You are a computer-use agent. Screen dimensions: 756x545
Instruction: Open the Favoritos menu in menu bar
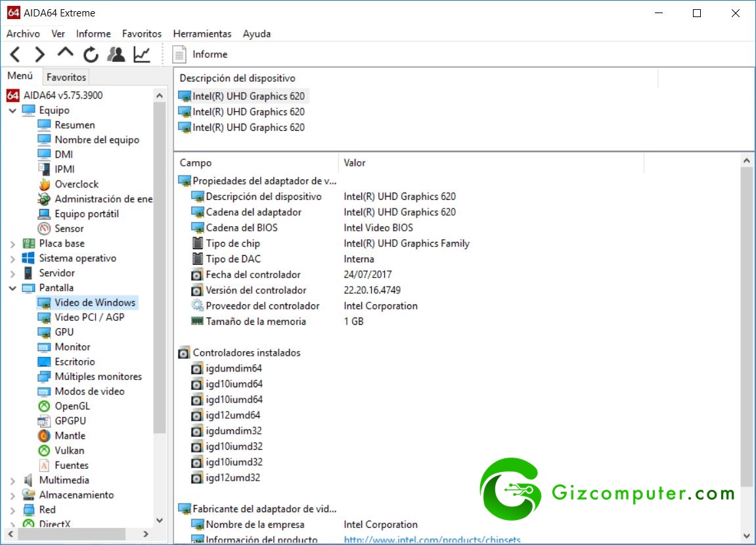[x=142, y=34]
